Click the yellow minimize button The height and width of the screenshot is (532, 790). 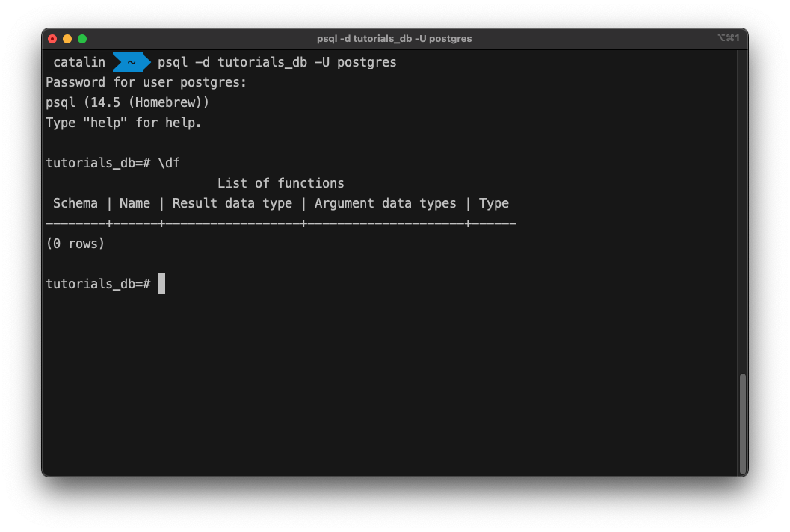coord(67,38)
